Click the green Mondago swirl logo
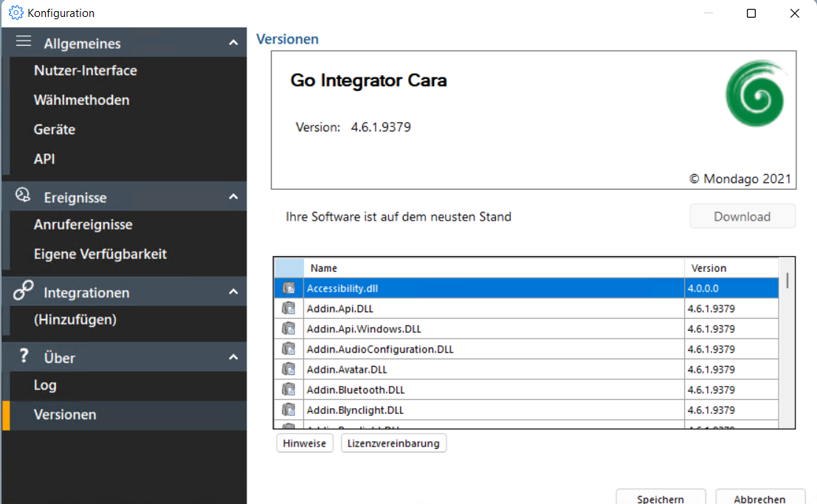The width and height of the screenshot is (817, 504). pos(755,94)
